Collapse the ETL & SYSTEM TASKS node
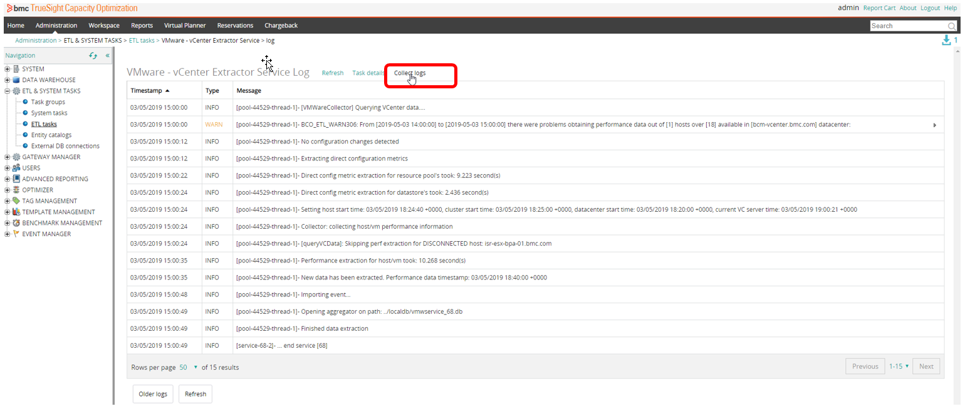The height and width of the screenshot is (416, 980). coord(7,91)
